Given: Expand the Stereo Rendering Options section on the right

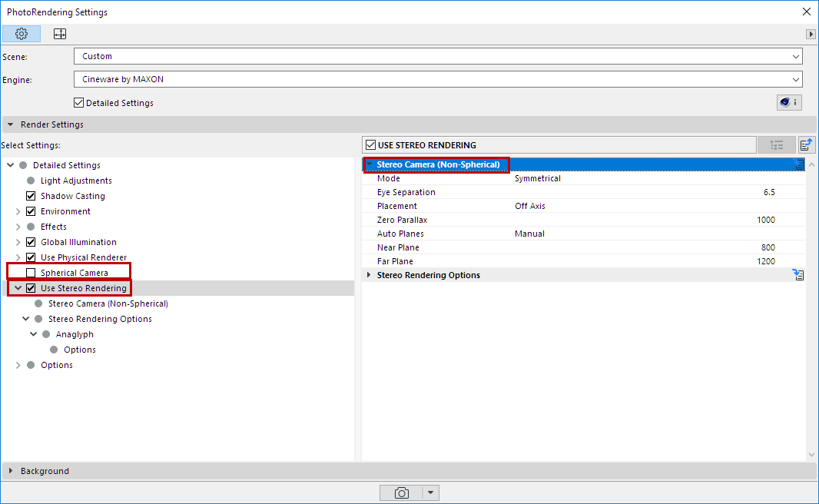Looking at the screenshot, I should coord(370,275).
